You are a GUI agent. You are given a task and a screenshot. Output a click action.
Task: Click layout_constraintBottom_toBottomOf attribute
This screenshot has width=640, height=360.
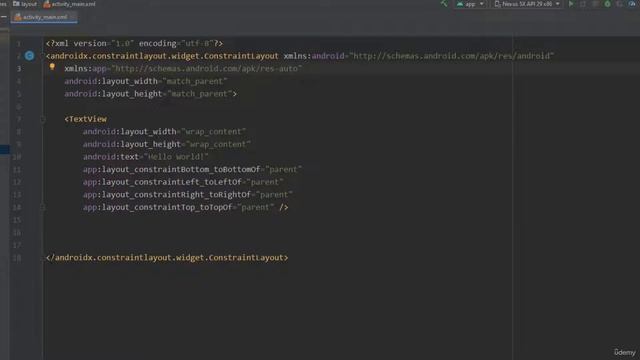tap(171, 169)
